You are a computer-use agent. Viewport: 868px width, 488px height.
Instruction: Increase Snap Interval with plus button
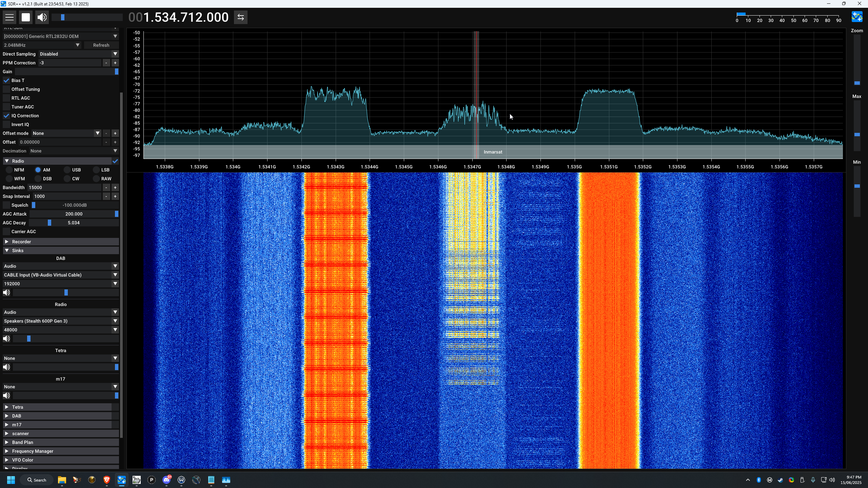115,196
